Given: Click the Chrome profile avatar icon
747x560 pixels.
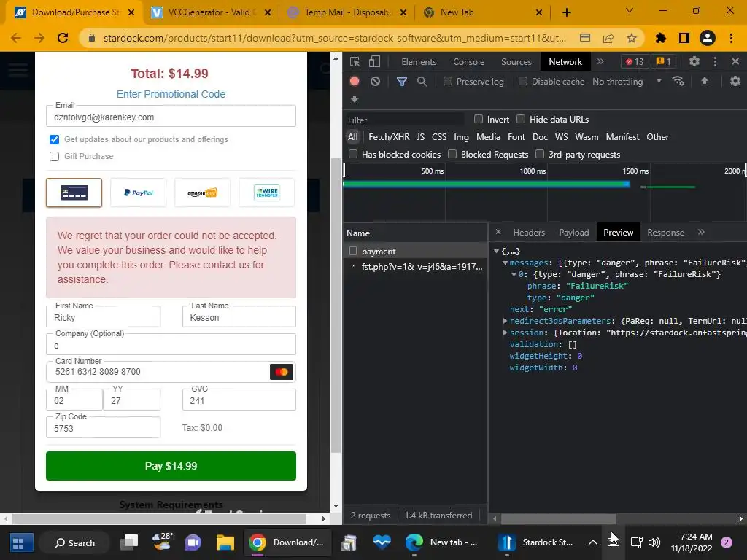Looking at the screenshot, I should [x=708, y=38].
